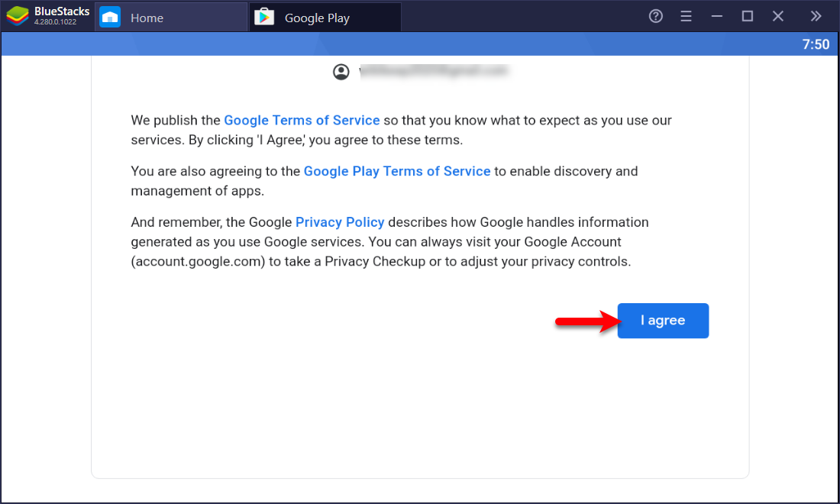Click the account avatar icon
This screenshot has height=504, width=840.
pos(341,71)
